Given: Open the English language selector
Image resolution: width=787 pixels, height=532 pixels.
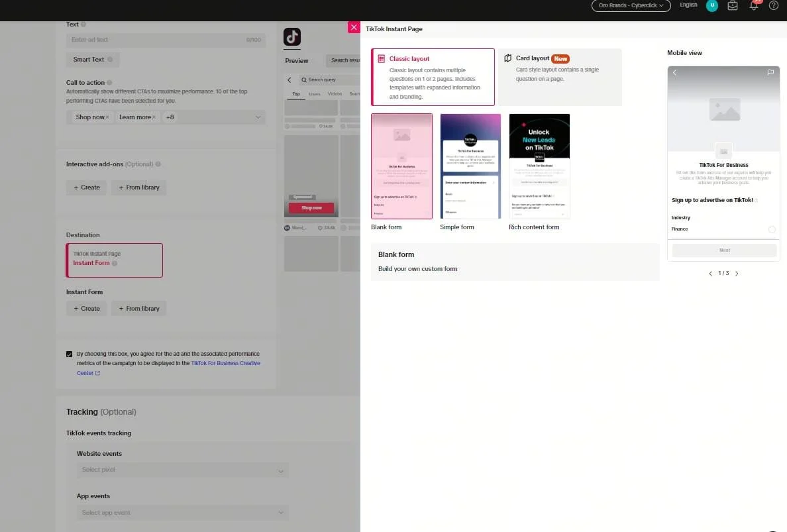Looking at the screenshot, I should pos(688,5).
